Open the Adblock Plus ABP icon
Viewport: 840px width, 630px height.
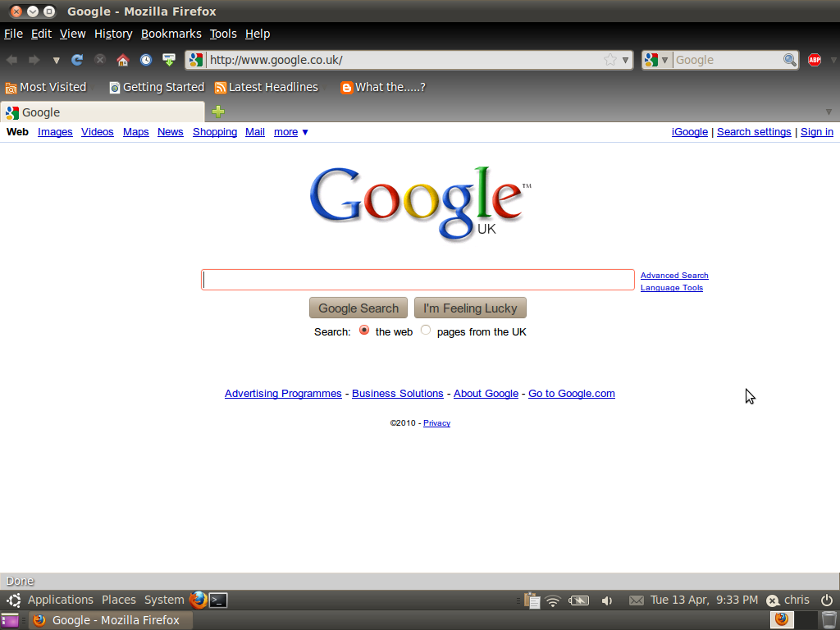click(x=815, y=60)
